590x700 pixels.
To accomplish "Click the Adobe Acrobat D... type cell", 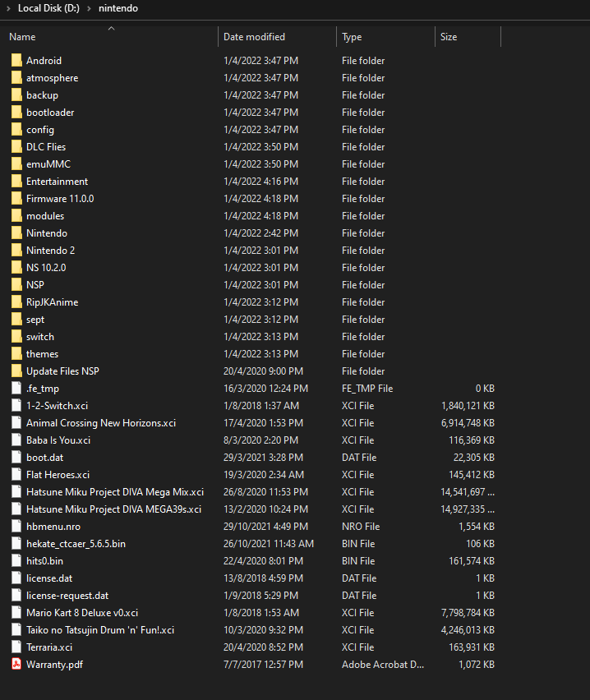I will (x=383, y=665).
